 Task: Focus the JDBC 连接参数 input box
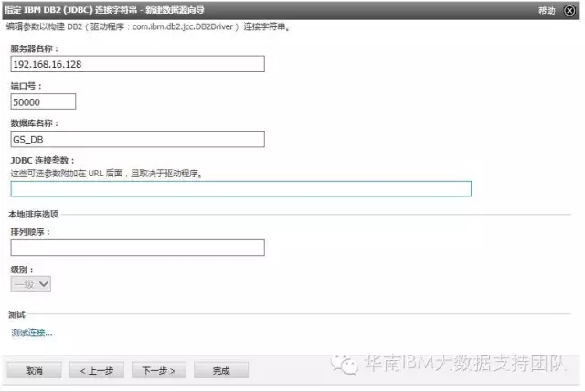pos(241,189)
